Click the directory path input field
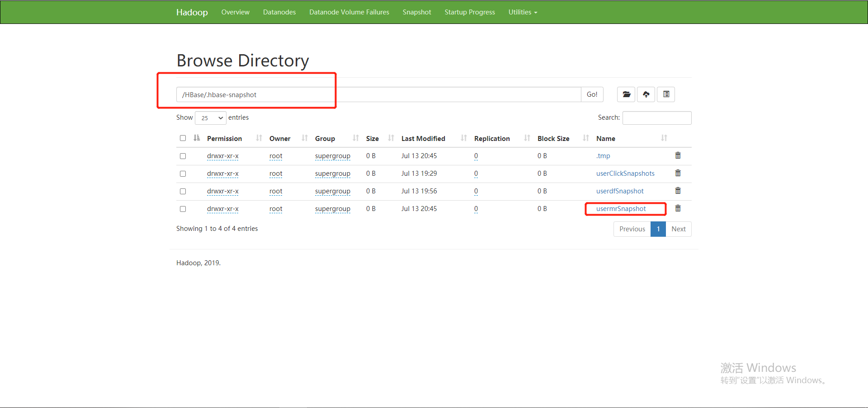 pyautogui.click(x=379, y=94)
